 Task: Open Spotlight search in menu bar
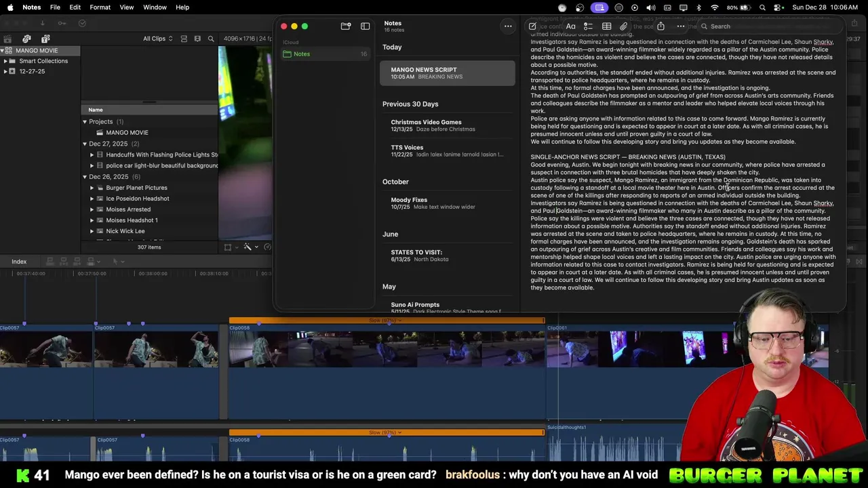pyautogui.click(x=763, y=7)
